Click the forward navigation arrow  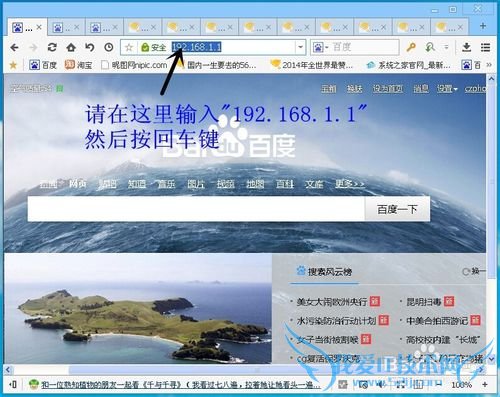pos(33,48)
